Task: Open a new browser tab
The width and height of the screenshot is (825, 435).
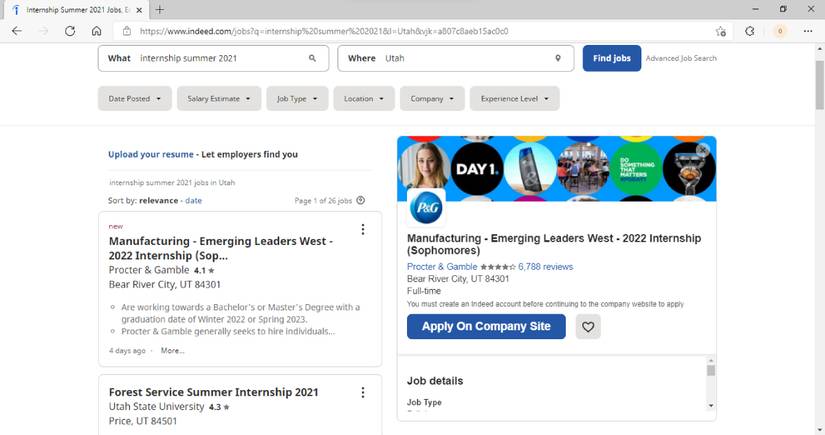Action: (159, 9)
